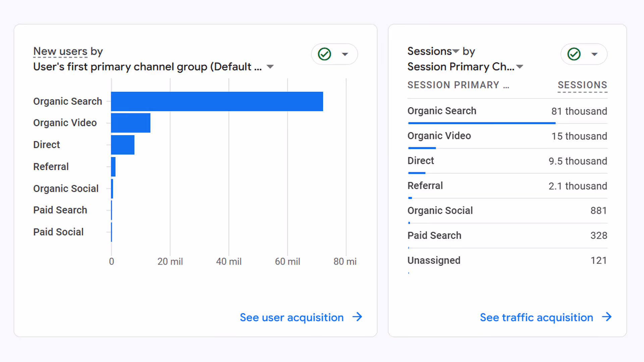644x362 pixels.
Task: Click the data quality checkmark on Sessions card
Action: pyautogui.click(x=574, y=54)
